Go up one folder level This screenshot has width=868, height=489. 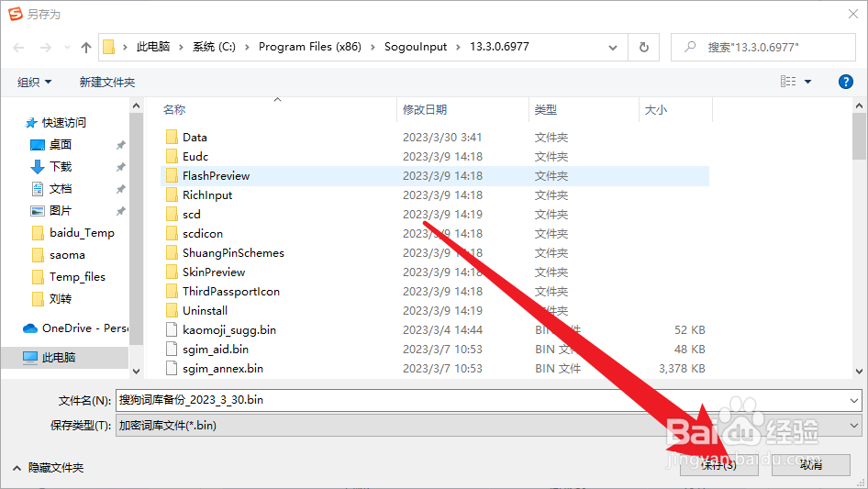click(x=86, y=48)
